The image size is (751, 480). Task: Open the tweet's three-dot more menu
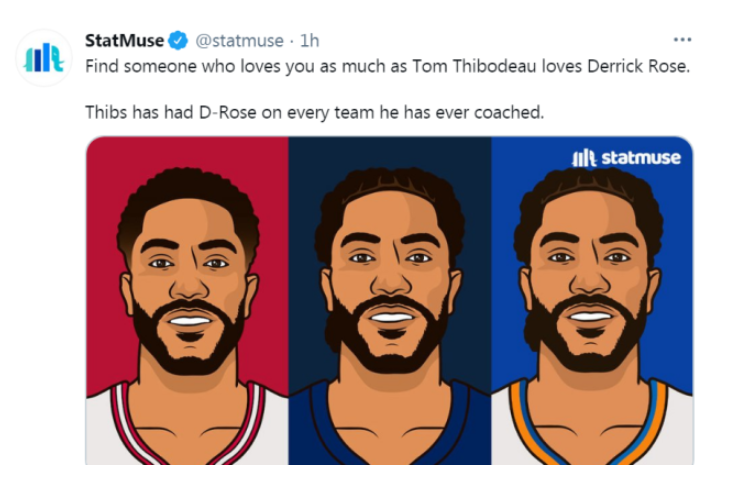(682, 40)
